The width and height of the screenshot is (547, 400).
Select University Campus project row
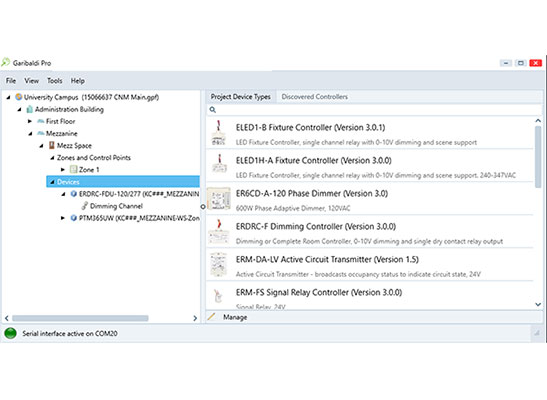(x=91, y=97)
